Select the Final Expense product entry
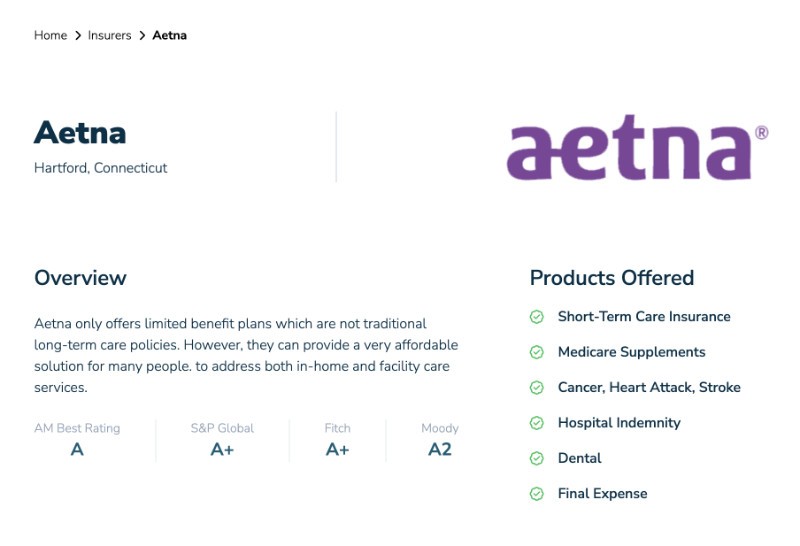 click(x=602, y=493)
